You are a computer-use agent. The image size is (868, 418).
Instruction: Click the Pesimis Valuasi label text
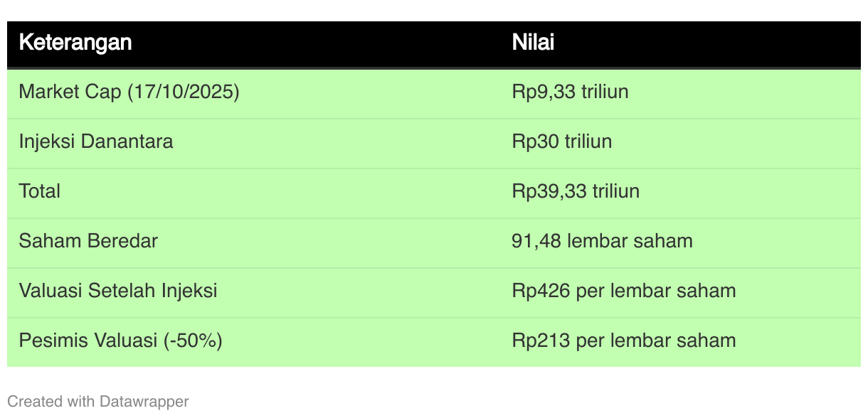click(x=88, y=341)
